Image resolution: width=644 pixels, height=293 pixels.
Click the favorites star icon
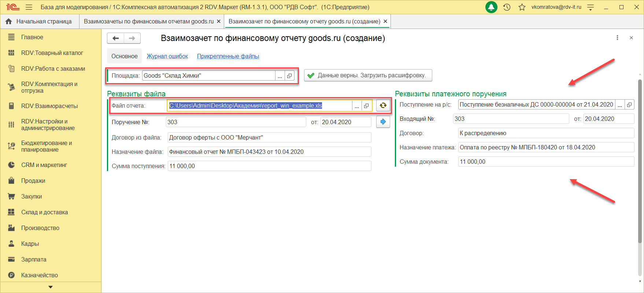(x=522, y=7)
